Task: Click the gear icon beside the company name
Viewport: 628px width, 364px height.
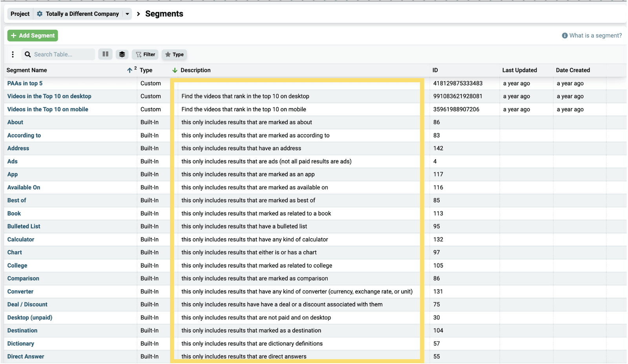Action: [40, 14]
